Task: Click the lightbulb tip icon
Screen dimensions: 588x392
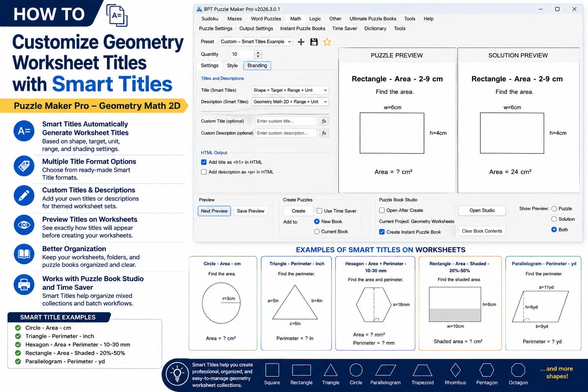Action: (177, 374)
